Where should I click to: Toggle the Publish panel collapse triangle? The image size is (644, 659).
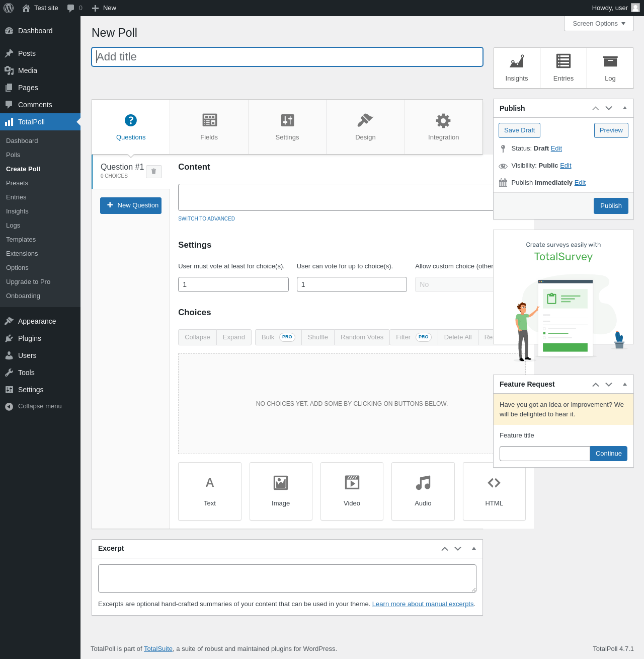tap(625, 108)
